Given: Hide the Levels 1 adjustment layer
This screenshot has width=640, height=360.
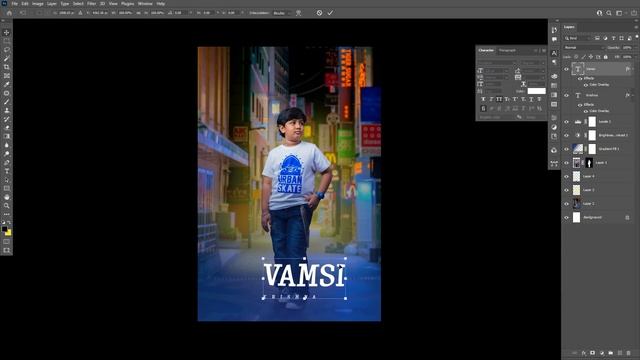Looking at the screenshot, I should click(566, 122).
